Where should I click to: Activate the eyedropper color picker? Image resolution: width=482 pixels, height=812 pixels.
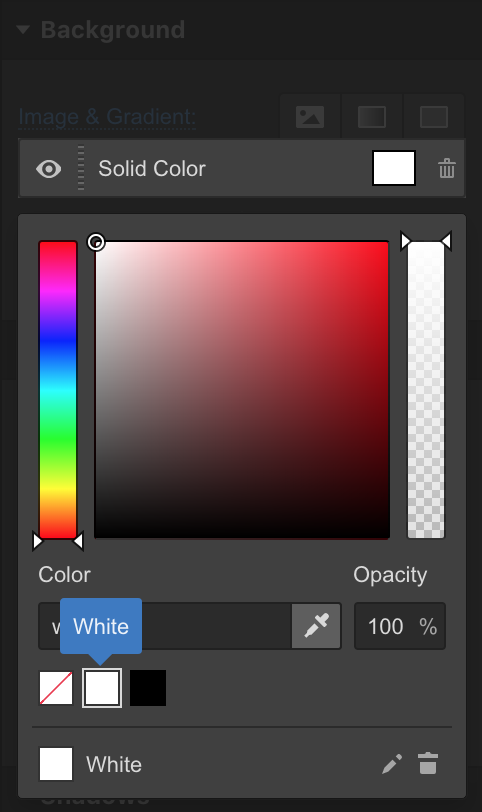tap(316, 626)
